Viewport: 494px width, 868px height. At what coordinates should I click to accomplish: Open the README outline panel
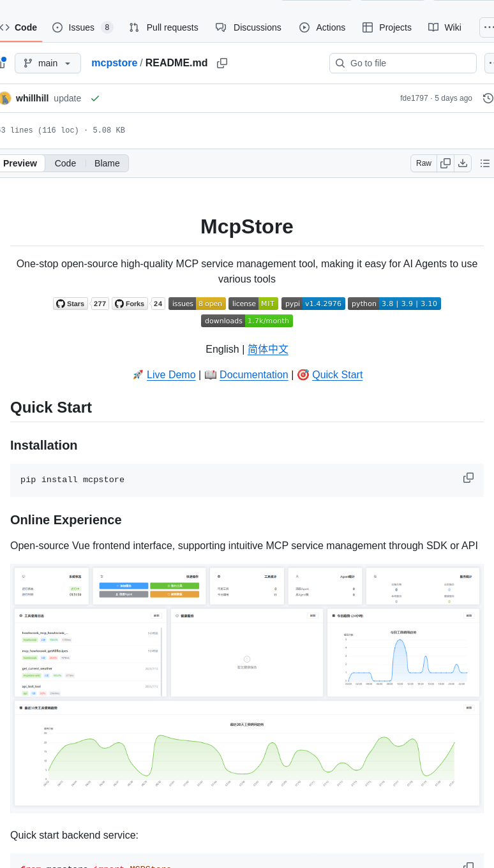coord(485,163)
